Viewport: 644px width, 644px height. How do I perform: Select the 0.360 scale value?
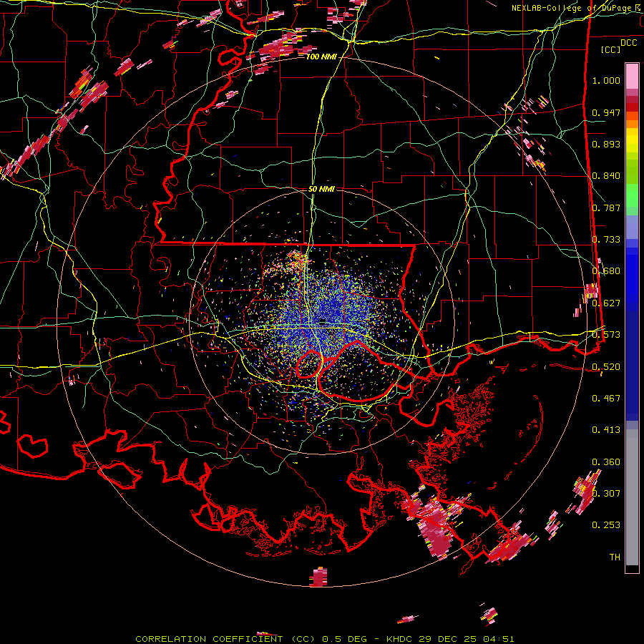(606, 462)
